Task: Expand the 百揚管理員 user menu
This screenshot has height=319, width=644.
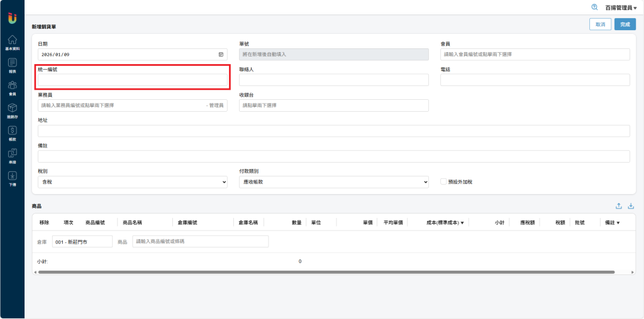Action: pyautogui.click(x=621, y=8)
